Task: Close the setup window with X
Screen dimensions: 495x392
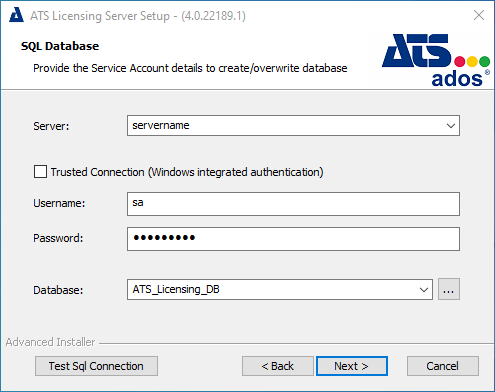Action: [479, 15]
